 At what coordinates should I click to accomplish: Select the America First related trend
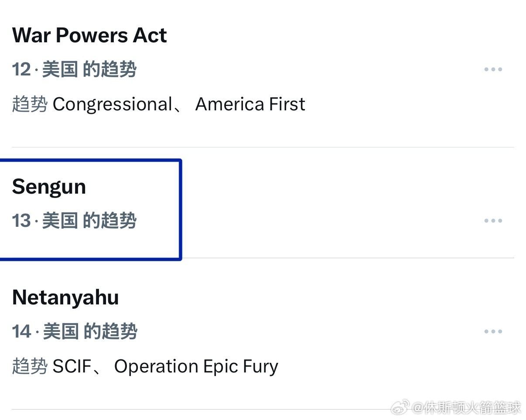pyautogui.click(x=250, y=104)
